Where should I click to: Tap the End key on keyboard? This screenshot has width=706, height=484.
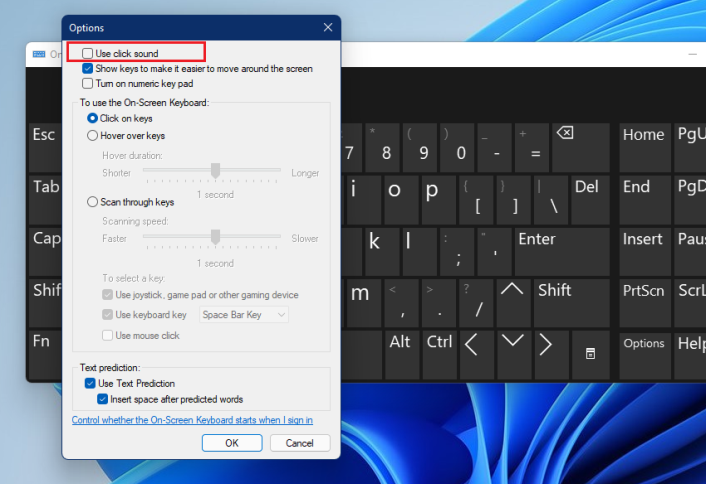pos(645,200)
